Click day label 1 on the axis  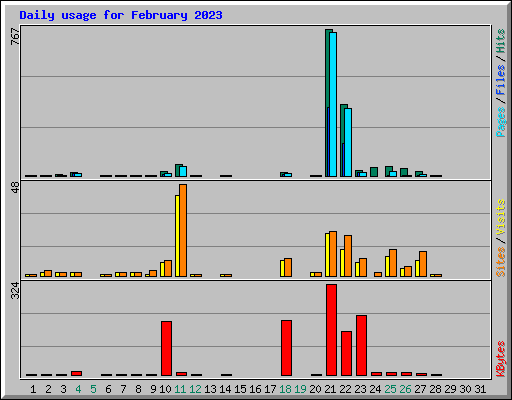33,389
